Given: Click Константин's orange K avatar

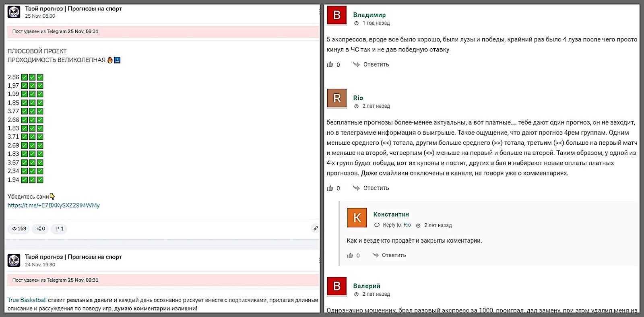Looking at the screenshot, I should click(x=357, y=218).
